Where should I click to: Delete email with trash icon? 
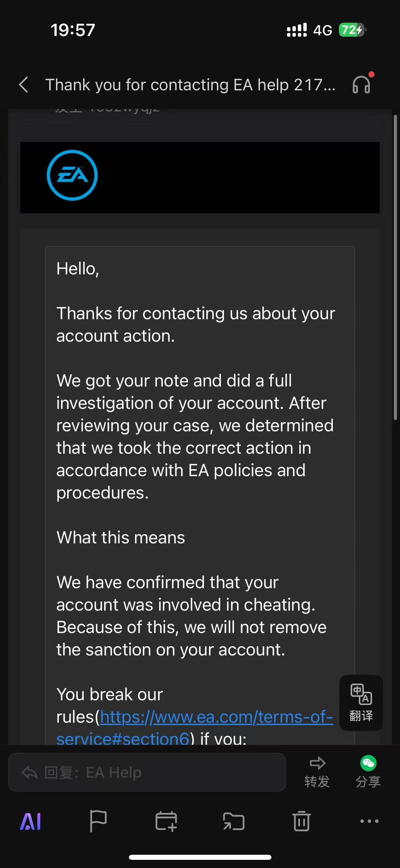[x=301, y=821]
